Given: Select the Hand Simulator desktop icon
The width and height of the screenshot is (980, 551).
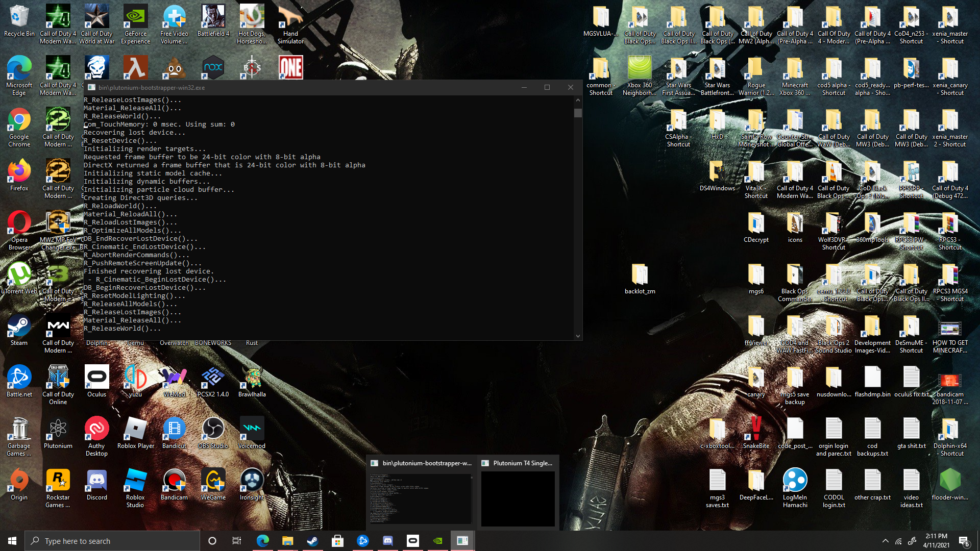Looking at the screenshot, I should (290, 24).
